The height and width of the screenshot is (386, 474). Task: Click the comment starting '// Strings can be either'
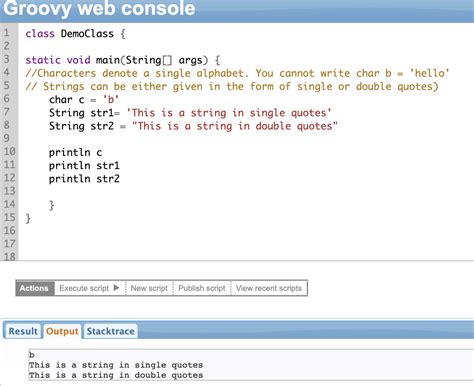[x=232, y=87]
